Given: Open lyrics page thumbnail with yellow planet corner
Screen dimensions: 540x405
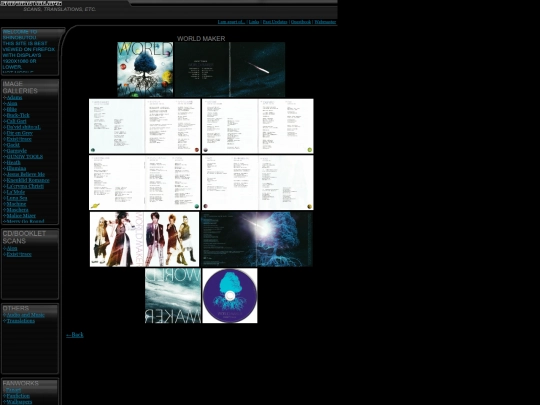Looking at the screenshot, I should 145,183.
